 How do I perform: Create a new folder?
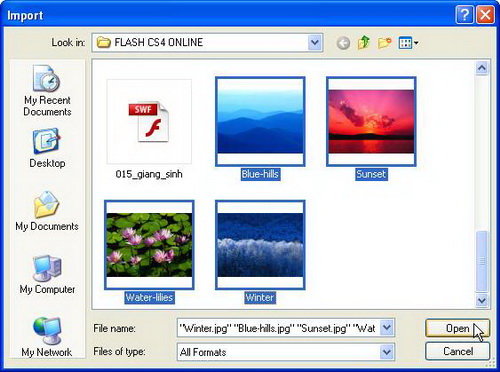pyautogui.click(x=384, y=43)
